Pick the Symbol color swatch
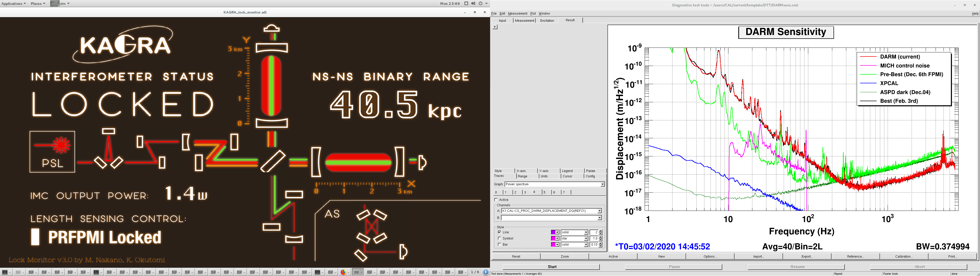Viewport: 980px width, 276px height. pos(555,238)
